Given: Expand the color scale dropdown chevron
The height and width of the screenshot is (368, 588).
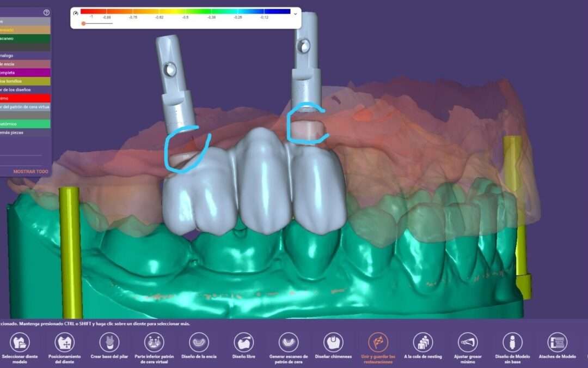Looking at the screenshot, I should 296,14.
